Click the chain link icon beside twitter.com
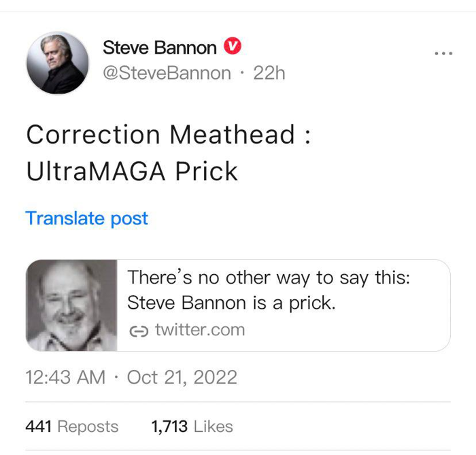 tap(139, 331)
